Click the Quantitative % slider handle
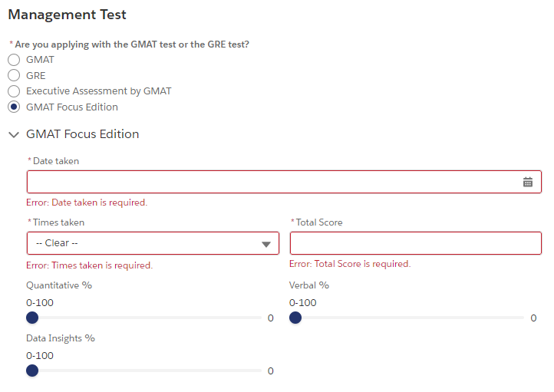The height and width of the screenshot is (392, 554). click(x=32, y=318)
